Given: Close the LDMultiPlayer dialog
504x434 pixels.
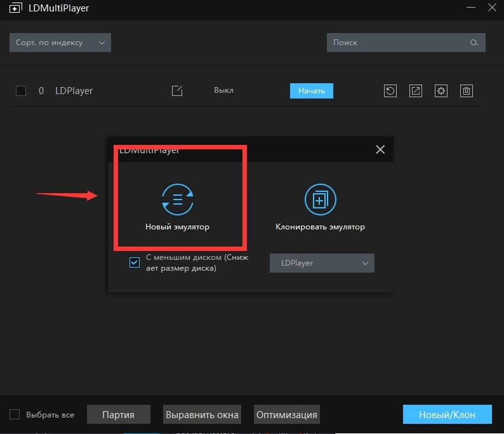Looking at the screenshot, I should [x=380, y=149].
